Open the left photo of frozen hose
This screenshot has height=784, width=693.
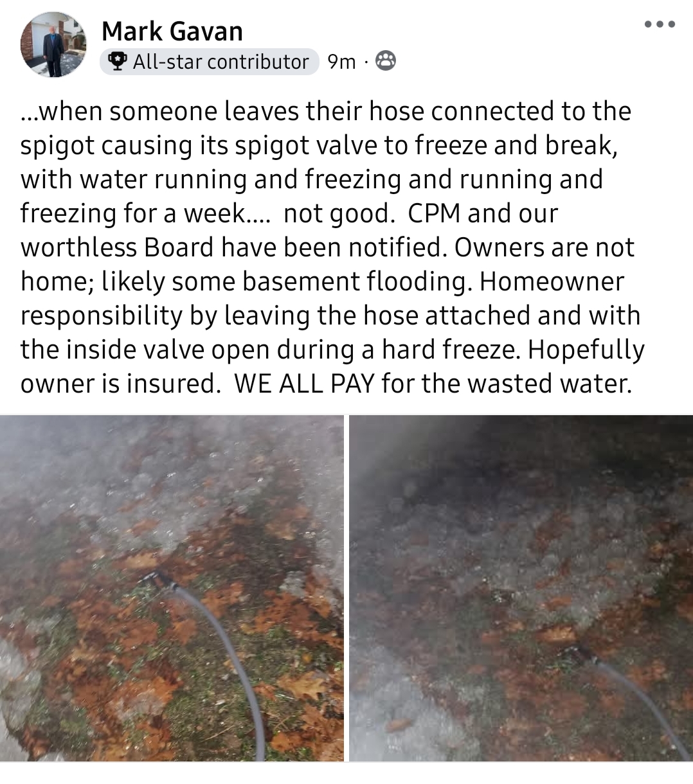coord(172,588)
